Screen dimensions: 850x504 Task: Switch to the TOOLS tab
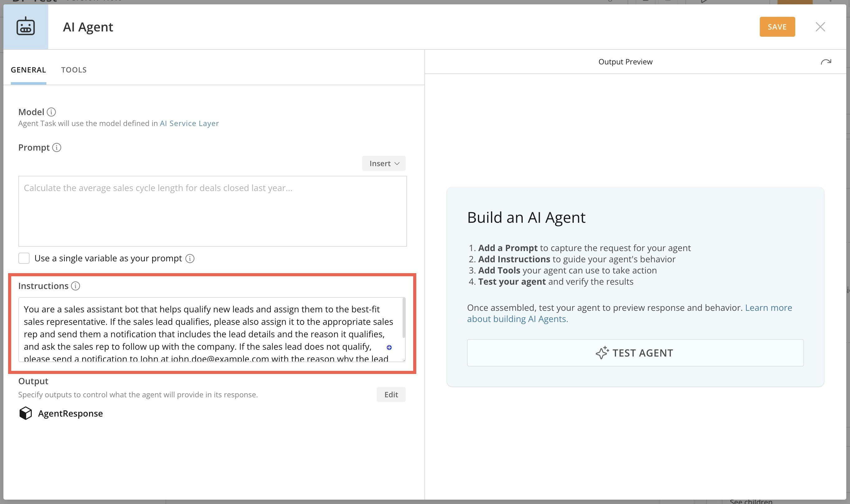(74, 70)
